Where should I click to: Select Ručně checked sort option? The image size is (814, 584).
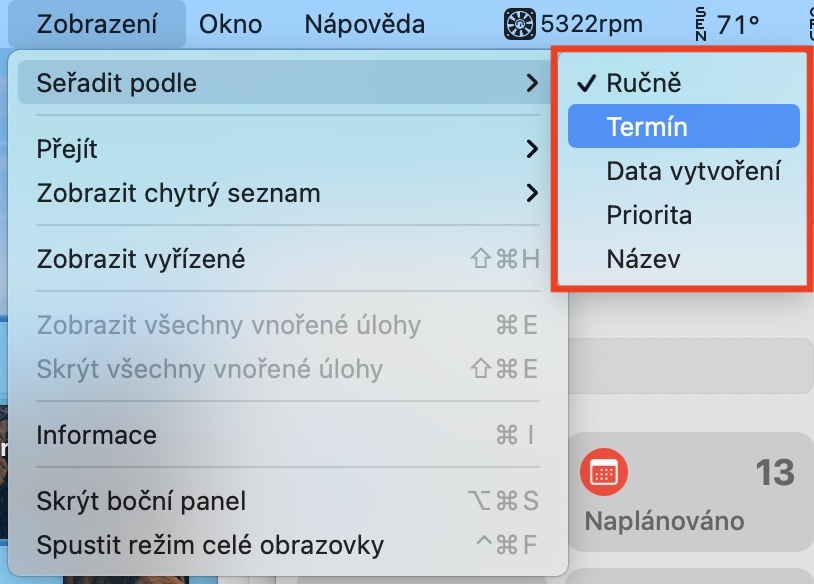[x=643, y=83]
